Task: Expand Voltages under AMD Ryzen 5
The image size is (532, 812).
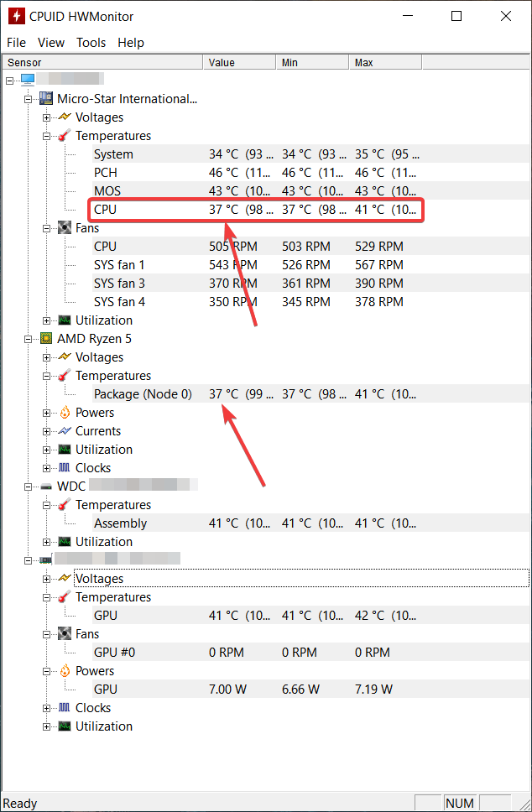Action: tap(47, 357)
